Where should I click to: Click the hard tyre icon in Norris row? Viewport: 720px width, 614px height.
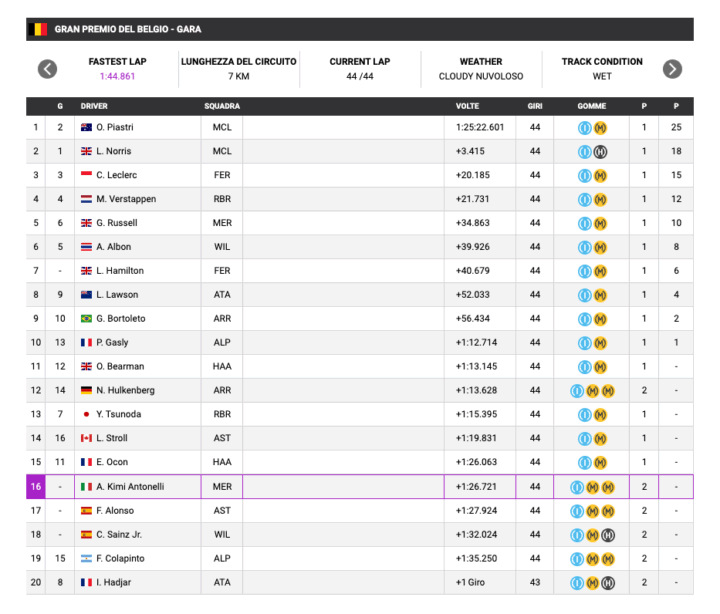(600, 152)
